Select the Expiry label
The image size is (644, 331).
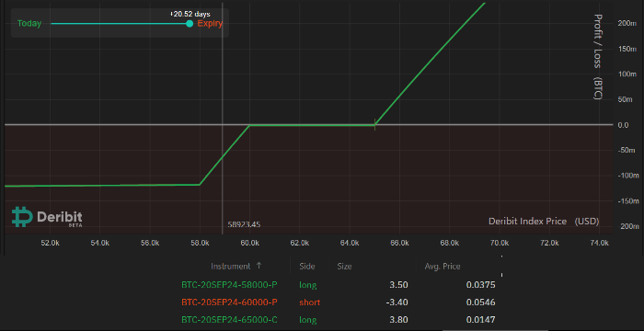(210, 23)
